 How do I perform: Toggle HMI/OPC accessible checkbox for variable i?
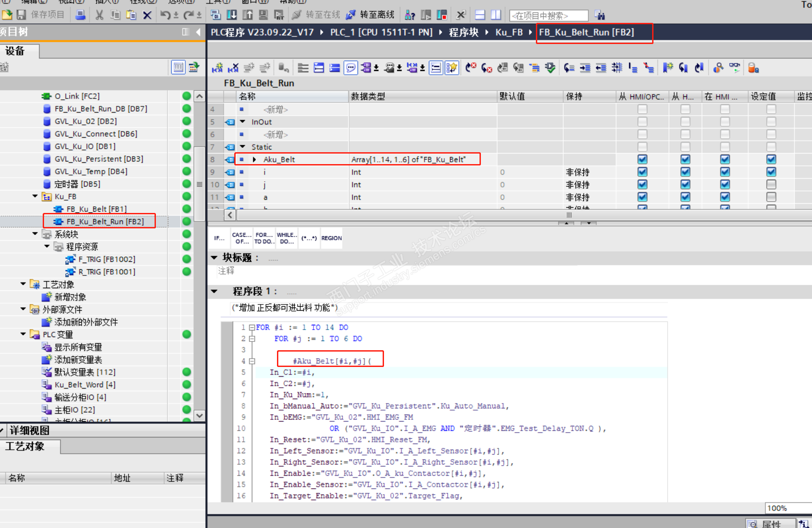point(642,172)
